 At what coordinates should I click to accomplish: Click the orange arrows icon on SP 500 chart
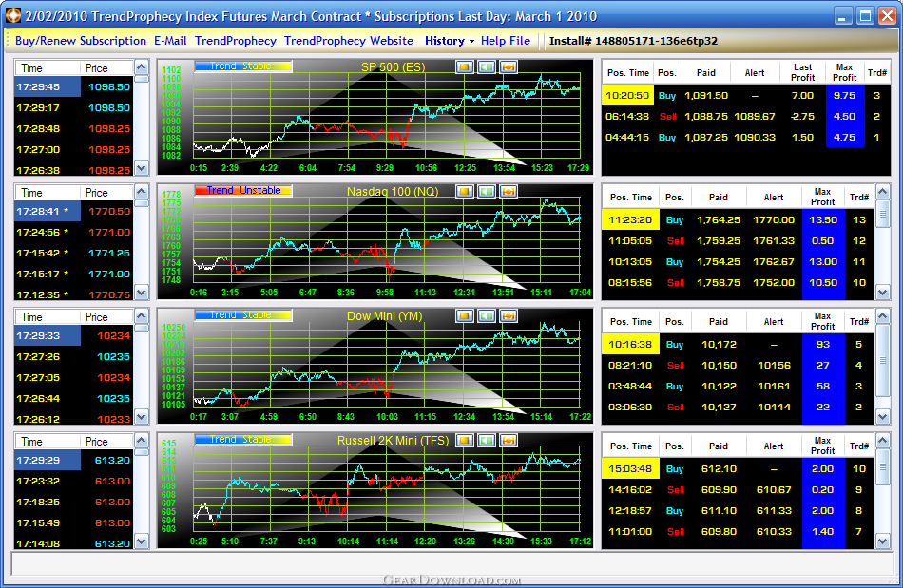point(509,66)
